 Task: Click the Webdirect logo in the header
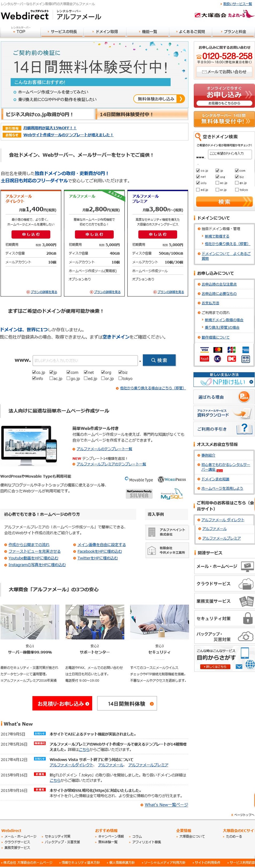[25, 15]
